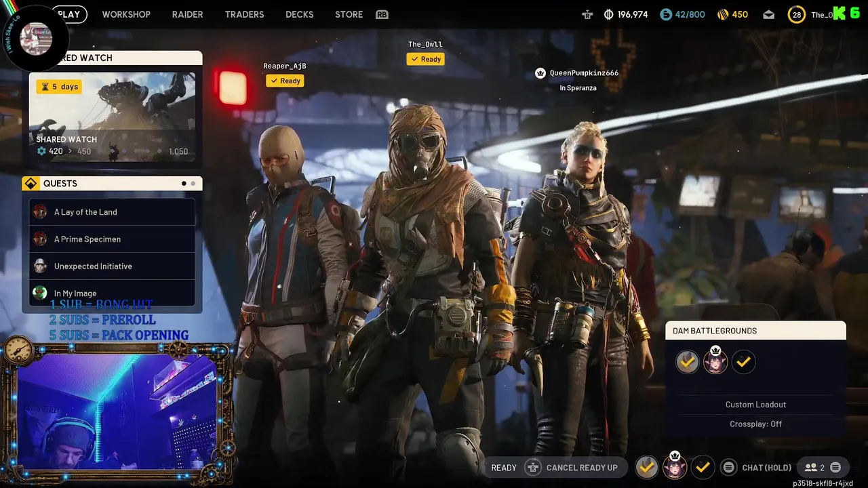Click the gold striped currency icon beside 450

pyautogui.click(x=723, y=14)
